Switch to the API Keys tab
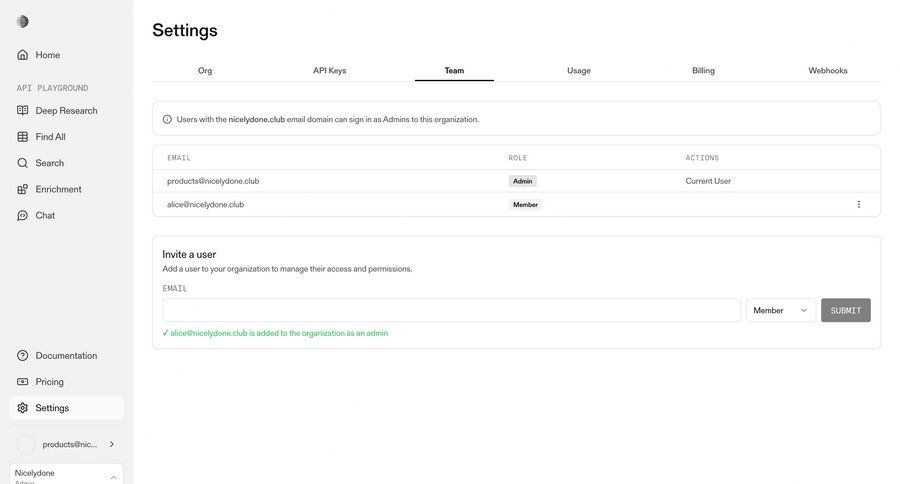This screenshot has height=484, width=900. tap(329, 71)
